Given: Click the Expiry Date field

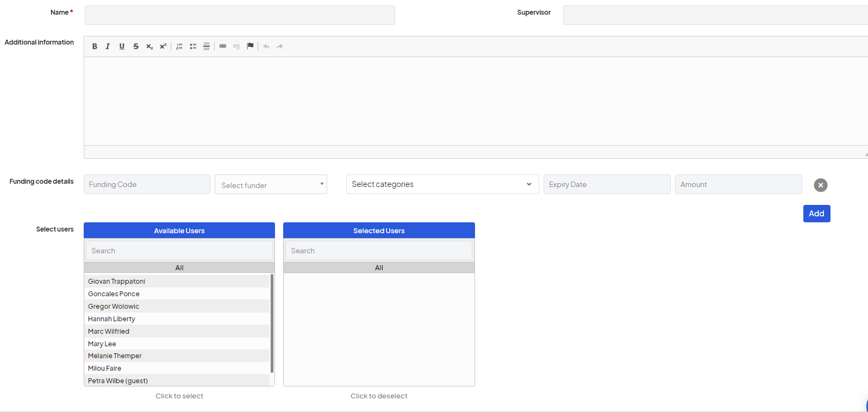Looking at the screenshot, I should click(x=607, y=185).
